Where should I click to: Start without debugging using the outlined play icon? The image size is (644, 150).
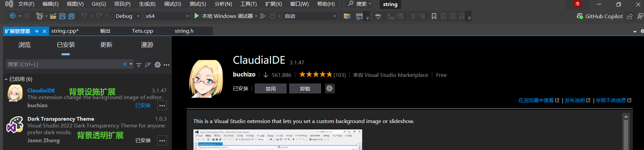(263, 16)
